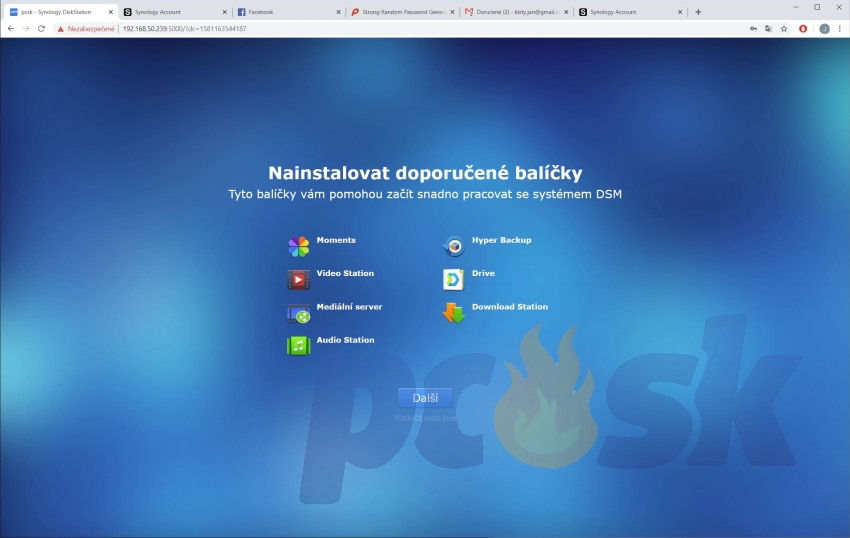850x538 pixels.
Task: Click the skip this step link
Action: point(425,418)
